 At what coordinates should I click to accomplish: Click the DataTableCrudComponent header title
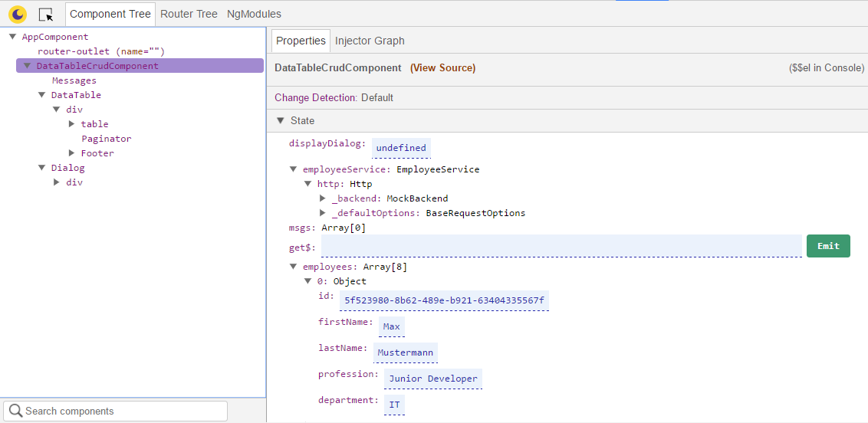coord(337,68)
